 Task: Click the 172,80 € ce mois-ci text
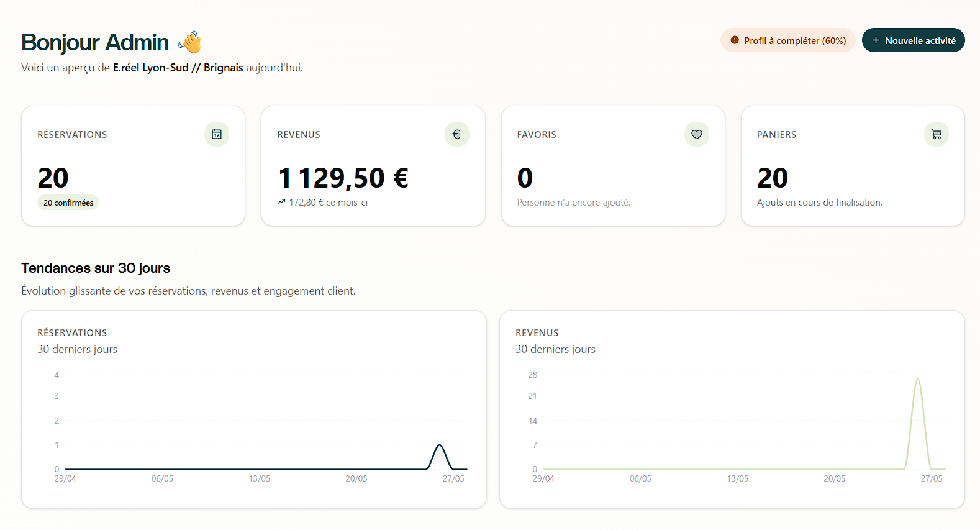tap(328, 203)
